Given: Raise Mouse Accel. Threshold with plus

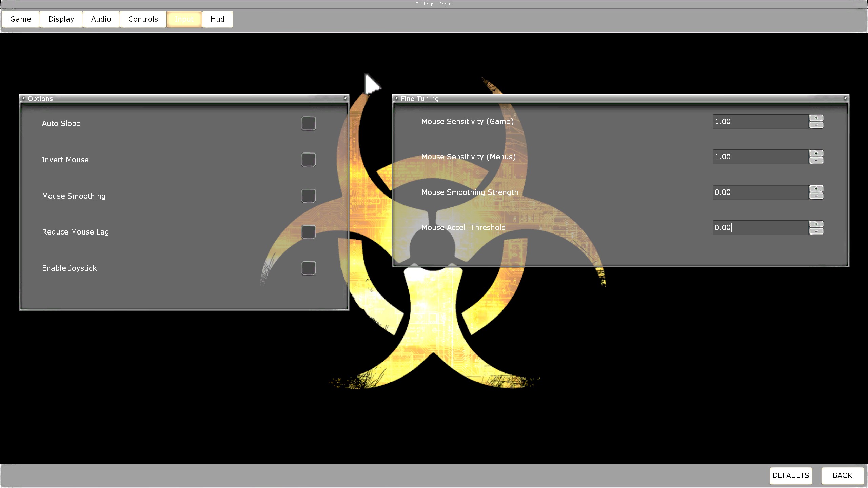Looking at the screenshot, I should [816, 224].
